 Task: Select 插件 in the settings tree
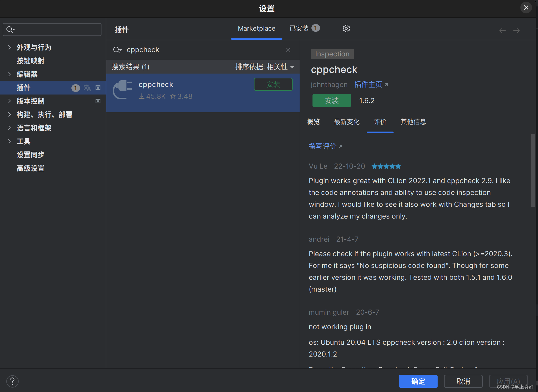click(53, 88)
